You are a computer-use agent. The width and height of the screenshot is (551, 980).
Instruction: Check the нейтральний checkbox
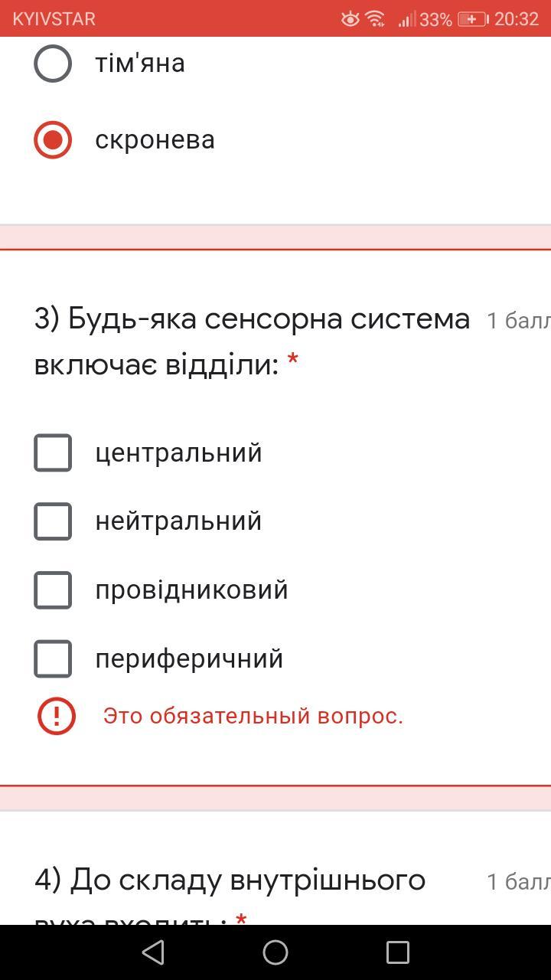point(53,521)
